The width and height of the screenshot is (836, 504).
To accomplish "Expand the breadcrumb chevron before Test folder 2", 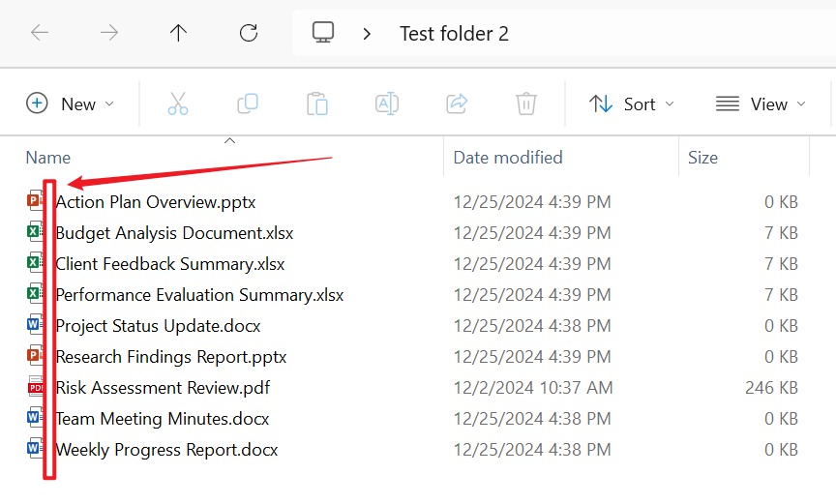I will pos(367,34).
